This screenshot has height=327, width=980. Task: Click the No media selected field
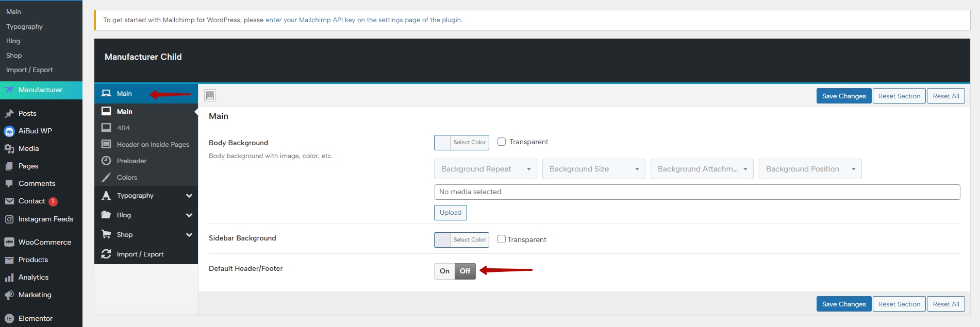coord(697,192)
